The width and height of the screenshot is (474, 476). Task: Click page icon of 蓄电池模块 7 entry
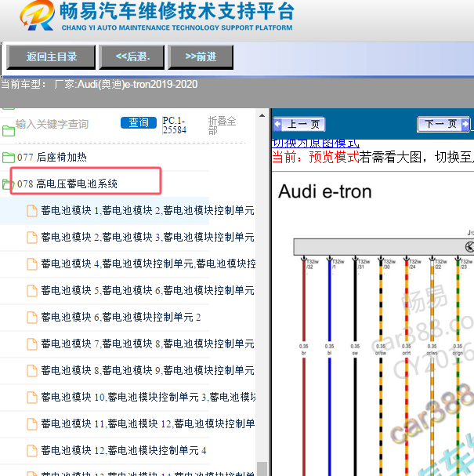click(32, 344)
